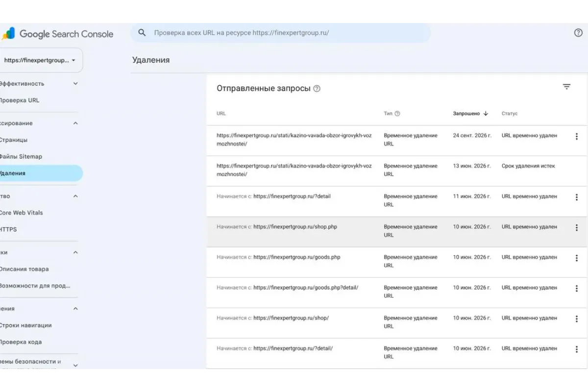Collapse the section above Строки навигации
Image resolution: width=588 pixels, height=392 pixels.
[75, 309]
